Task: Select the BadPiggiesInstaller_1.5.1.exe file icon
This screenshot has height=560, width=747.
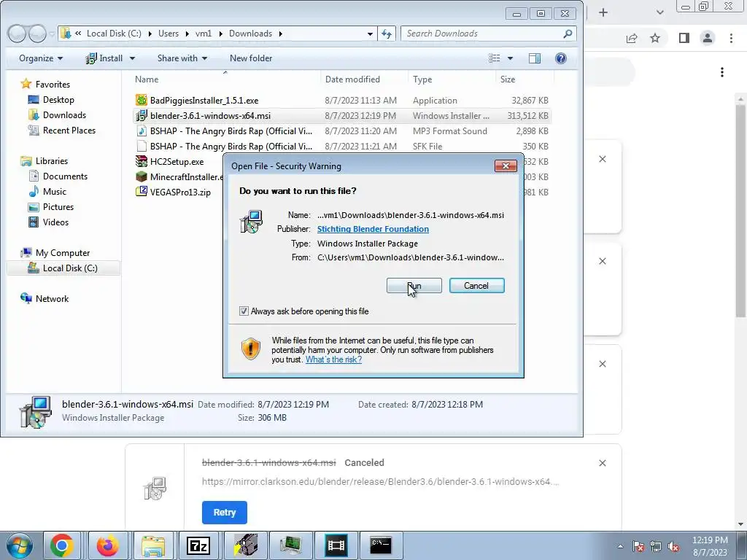Action: 142,100
